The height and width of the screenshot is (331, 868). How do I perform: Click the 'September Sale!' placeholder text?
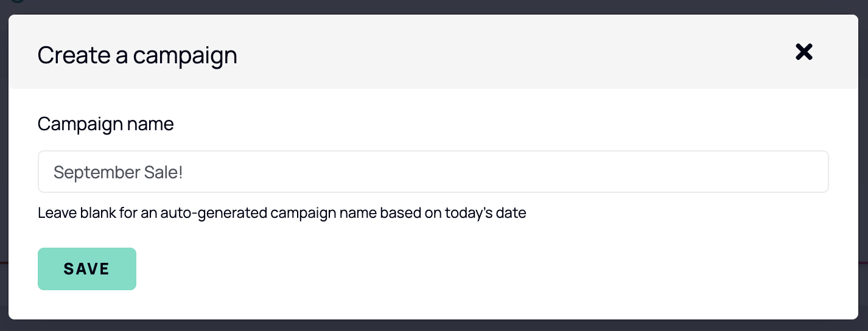118,173
